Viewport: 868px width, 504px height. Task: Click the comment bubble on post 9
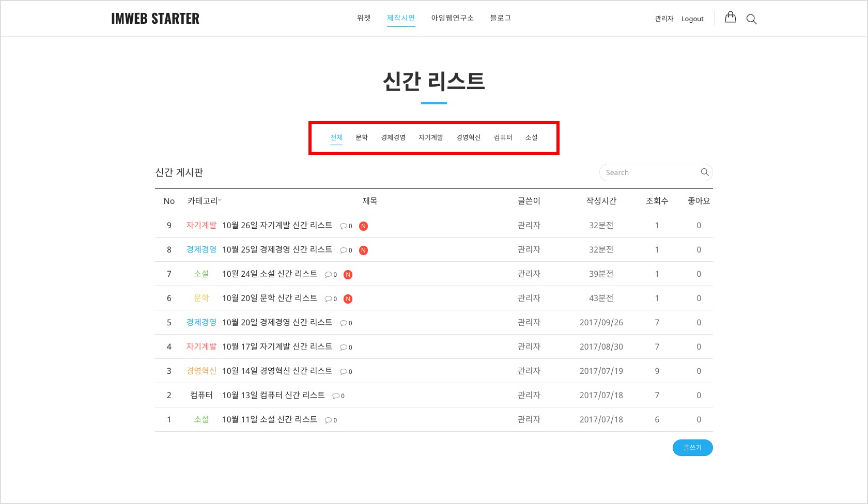(x=344, y=226)
